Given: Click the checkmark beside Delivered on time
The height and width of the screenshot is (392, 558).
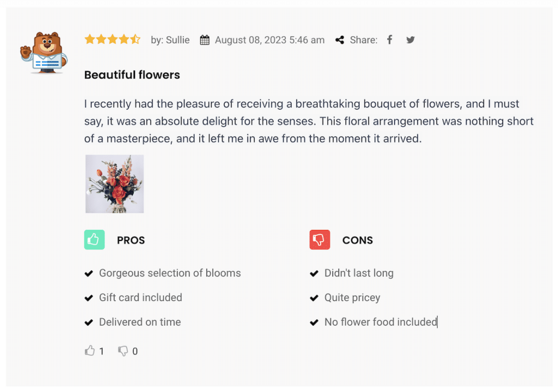Looking at the screenshot, I should (89, 322).
